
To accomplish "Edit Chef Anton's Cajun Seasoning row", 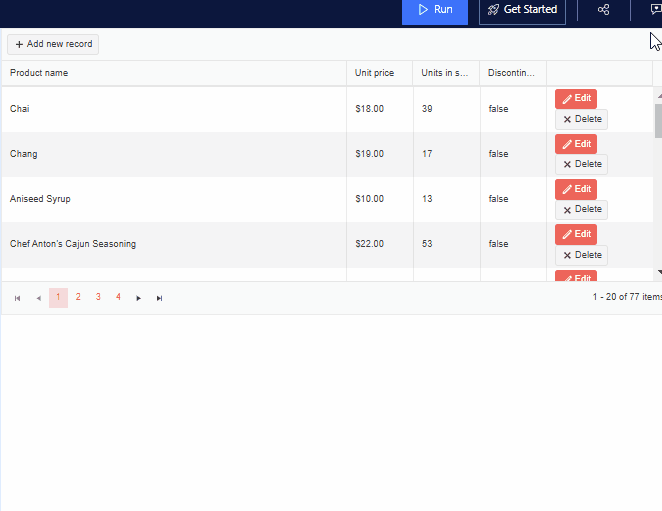I will [576, 234].
